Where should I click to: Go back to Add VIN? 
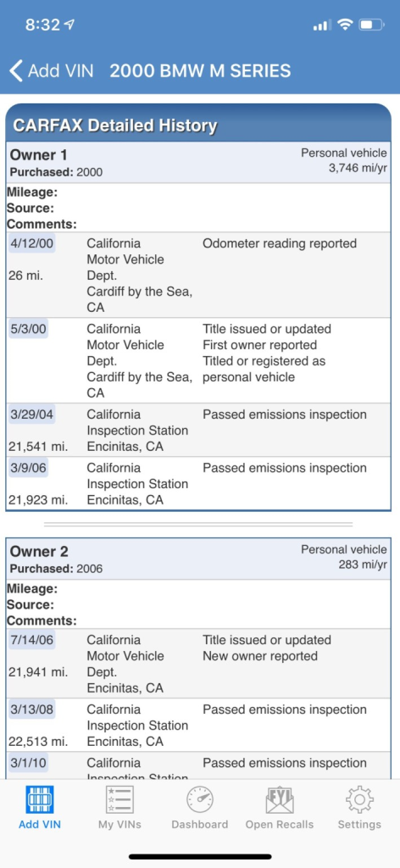52,71
